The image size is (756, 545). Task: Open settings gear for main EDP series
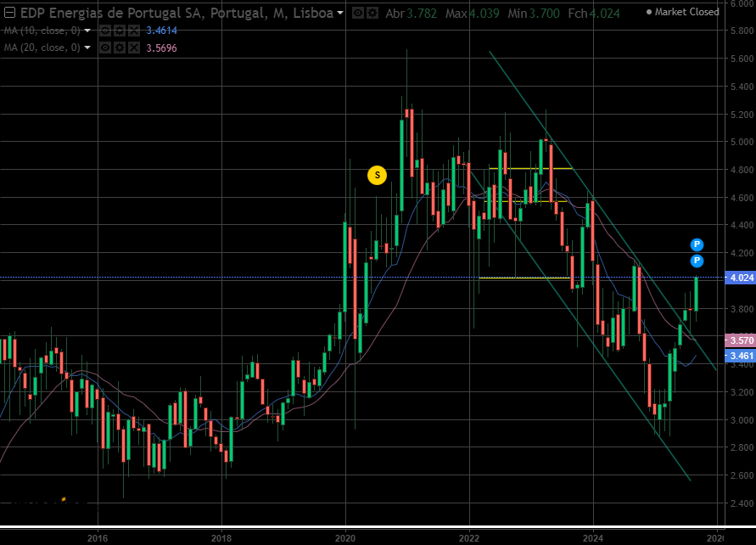[372, 13]
